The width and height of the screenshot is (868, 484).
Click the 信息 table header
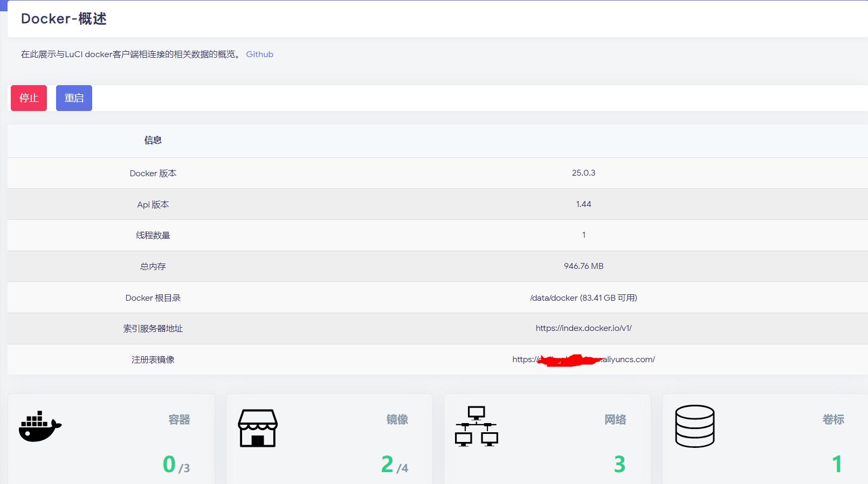tap(153, 140)
